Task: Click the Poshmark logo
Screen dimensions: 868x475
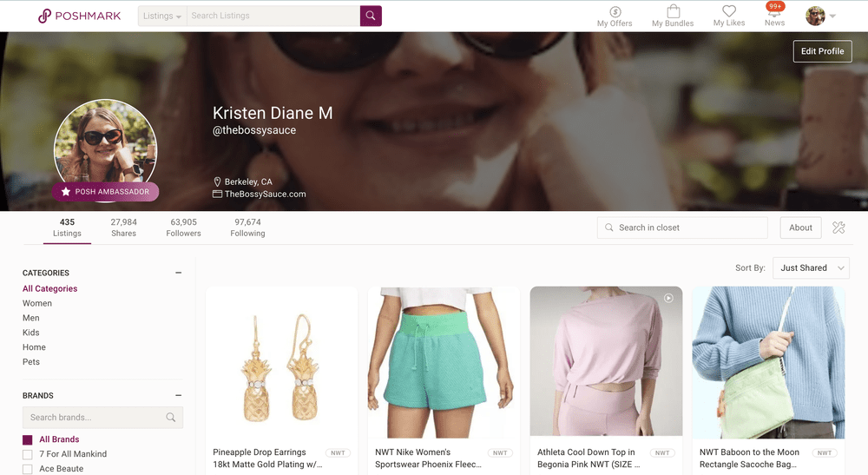Action: pyautogui.click(x=79, y=16)
